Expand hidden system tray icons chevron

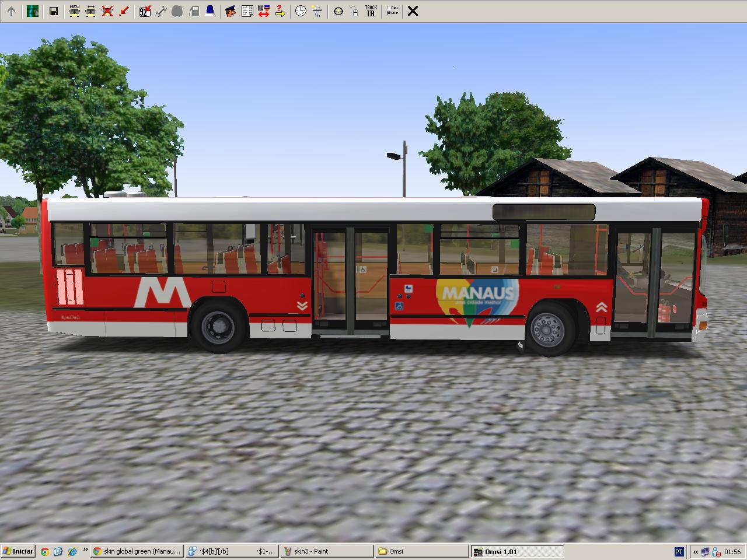(696, 551)
